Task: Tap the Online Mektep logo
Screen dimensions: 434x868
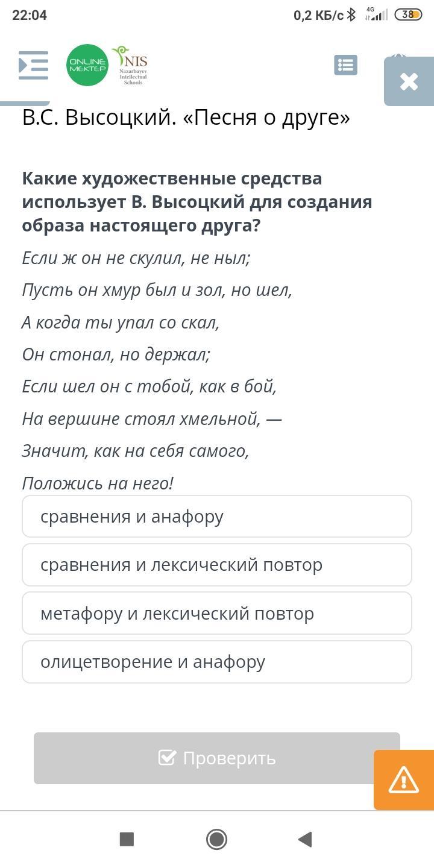Action: [87, 65]
